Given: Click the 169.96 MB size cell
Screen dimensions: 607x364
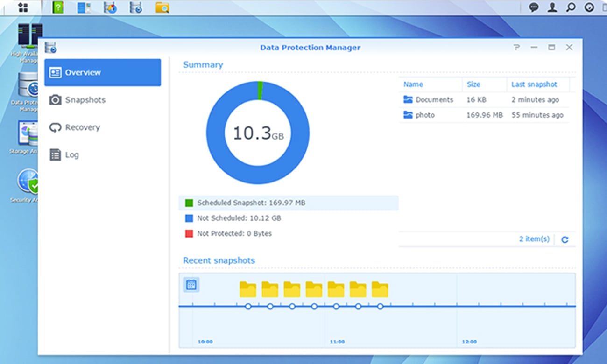Looking at the screenshot, I should tap(485, 115).
